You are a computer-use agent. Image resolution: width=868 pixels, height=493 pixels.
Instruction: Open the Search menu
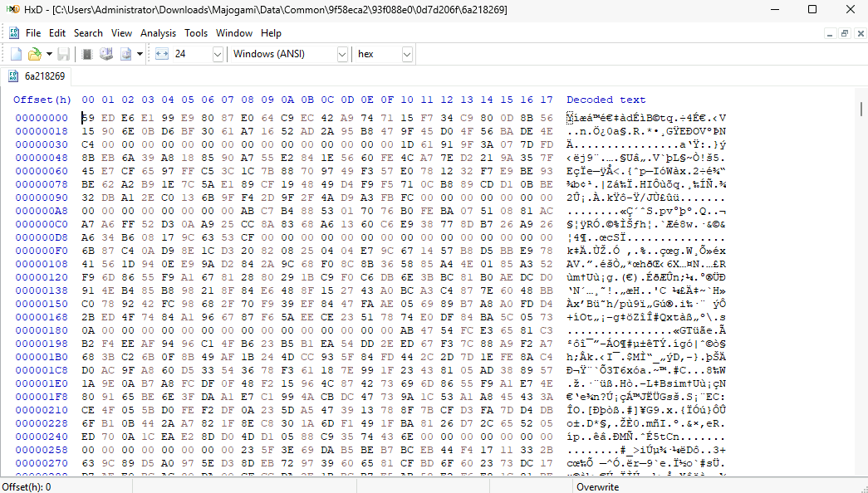88,33
